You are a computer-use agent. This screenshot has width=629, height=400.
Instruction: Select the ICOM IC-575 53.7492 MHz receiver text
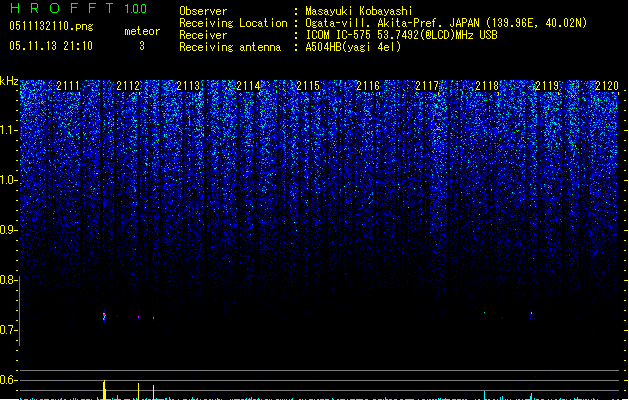pos(402,35)
